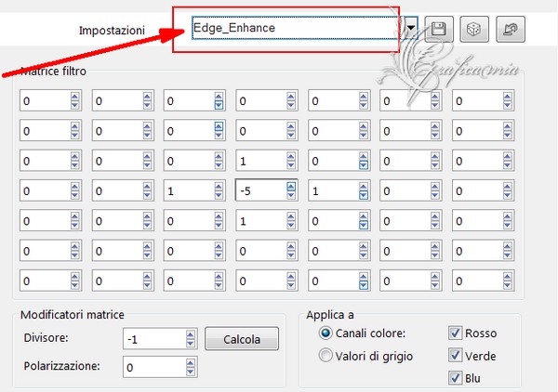Increase the center -5 cell spinner
The width and height of the screenshot is (558, 392).
tap(291, 187)
